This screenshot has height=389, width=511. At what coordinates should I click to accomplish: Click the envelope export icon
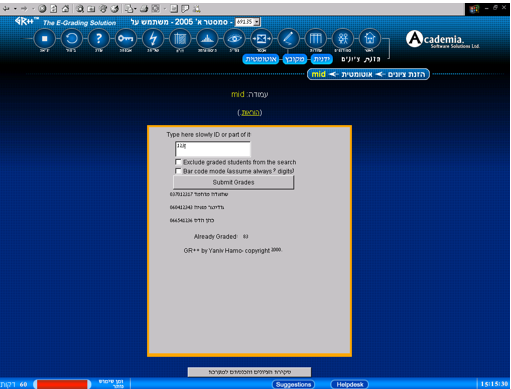click(x=261, y=39)
